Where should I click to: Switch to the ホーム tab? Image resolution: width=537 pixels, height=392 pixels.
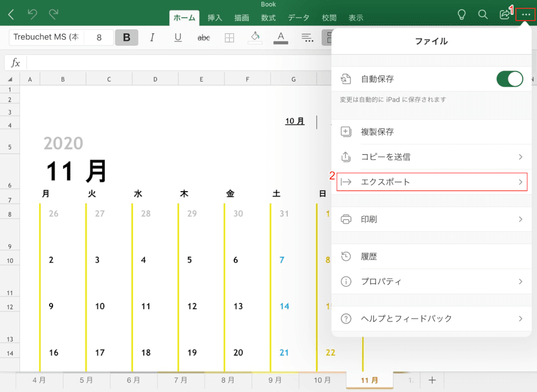click(x=184, y=18)
